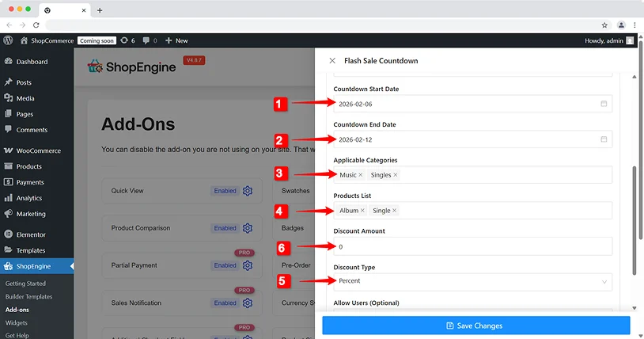Click the Countdown Start Date field
This screenshot has width=644, height=339.
point(473,104)
